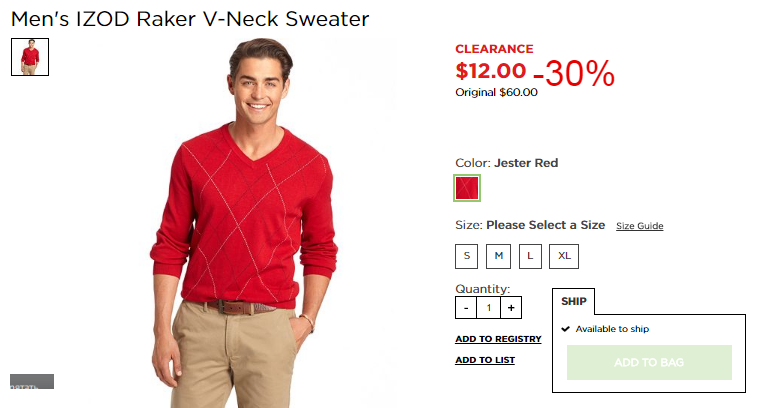Select size S
This screenshot has height=408, width=765.
(x=466, y=256)
